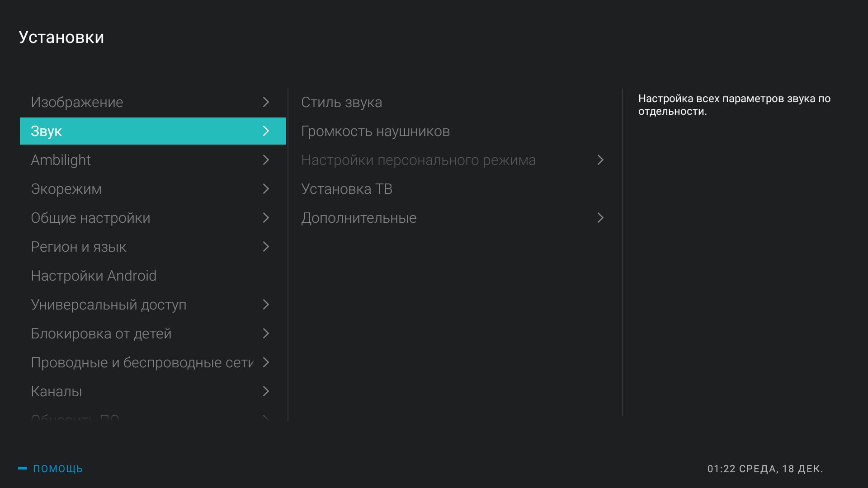This screenshot has height=488, width=868.
Task: Open the Изображение settings menu
Action: 153,102
